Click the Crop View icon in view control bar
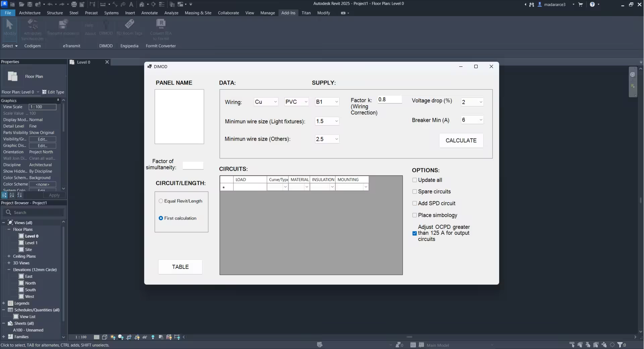This screenshot has width=644, height=349. pos(129,337)
